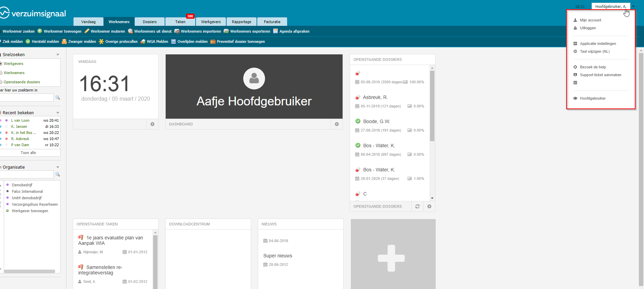Click the Werknemer toevoegen plus icon
Viewport: 644px width, 289px height.
tap(40, 31)
